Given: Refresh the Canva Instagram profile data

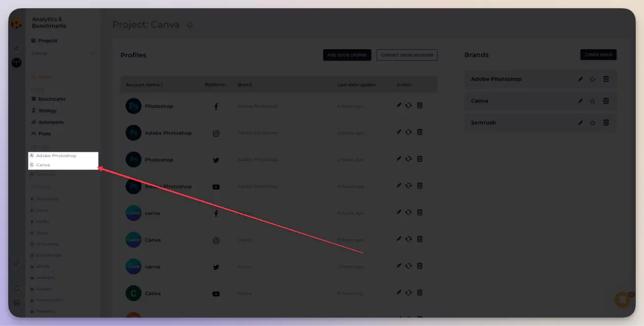Looking at the screenshot, I should 409,239.
